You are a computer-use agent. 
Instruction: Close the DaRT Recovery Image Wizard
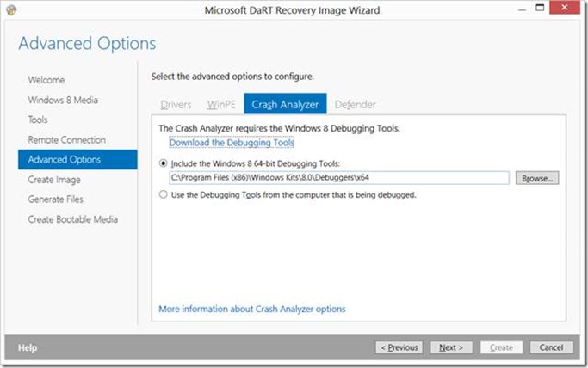(x=565, y=8)
